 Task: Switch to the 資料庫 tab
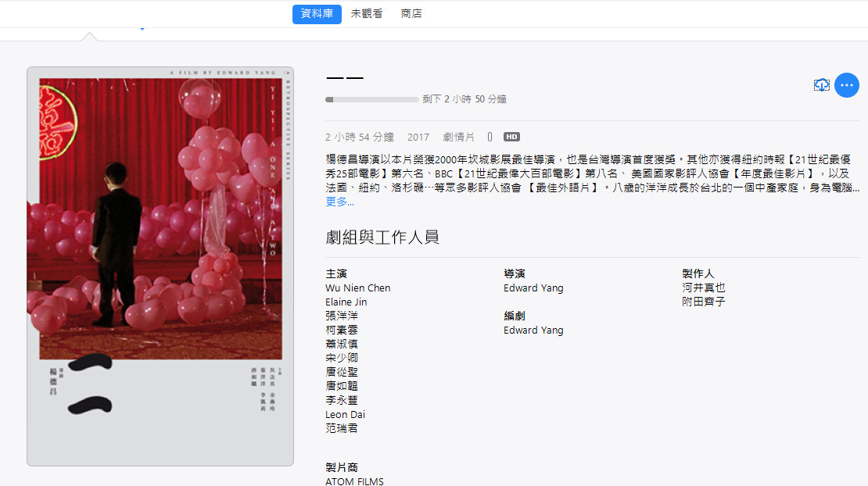tap(317, 14)
